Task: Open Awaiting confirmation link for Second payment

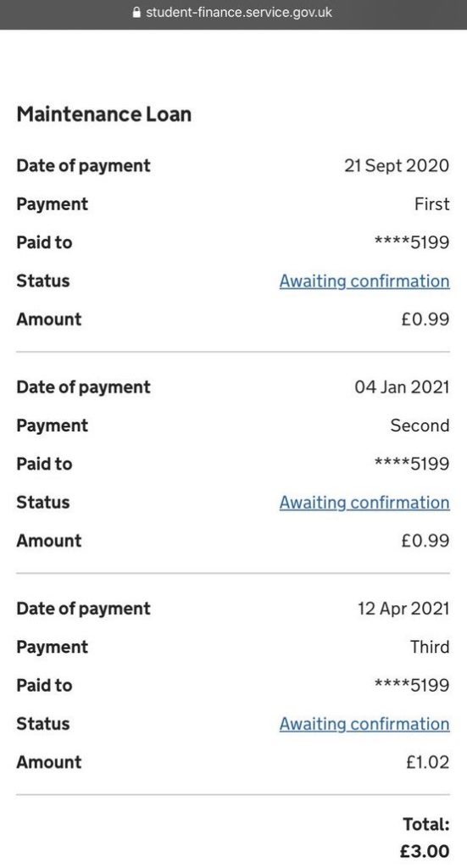Action: [364, 503]
